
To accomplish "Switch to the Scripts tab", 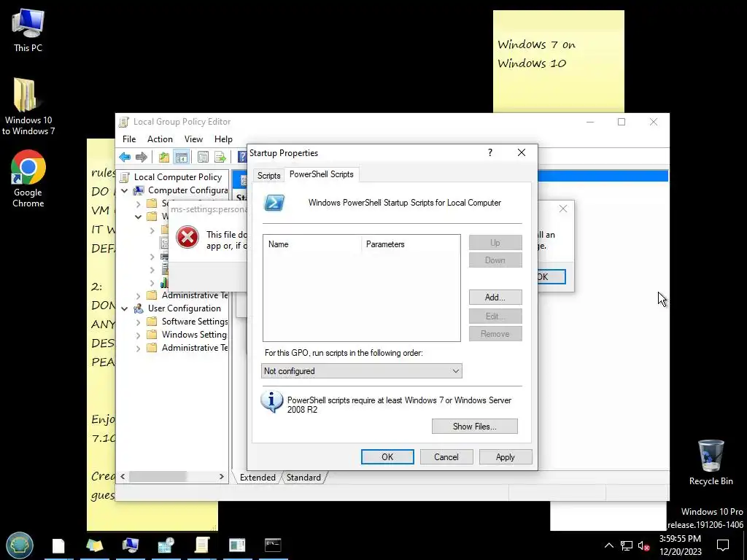I will [268, 176].
